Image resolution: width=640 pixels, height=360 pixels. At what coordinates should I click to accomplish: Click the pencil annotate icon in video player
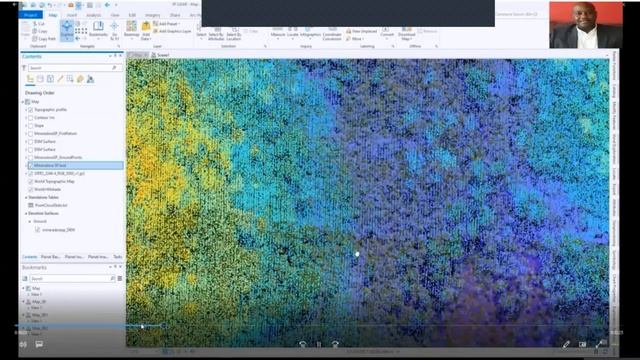click(566, 345)
